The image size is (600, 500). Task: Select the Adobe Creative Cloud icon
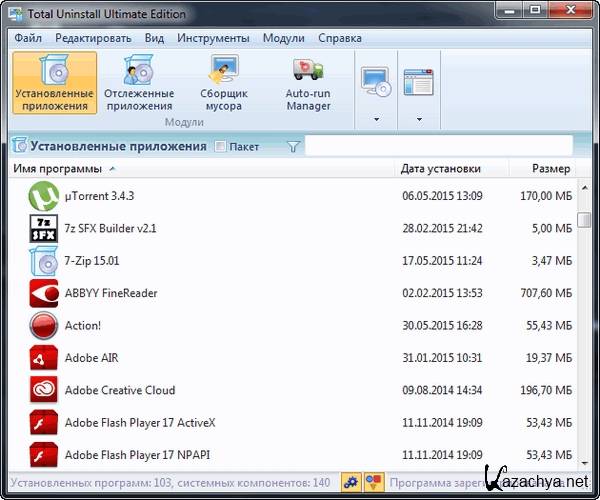(45, 390)
